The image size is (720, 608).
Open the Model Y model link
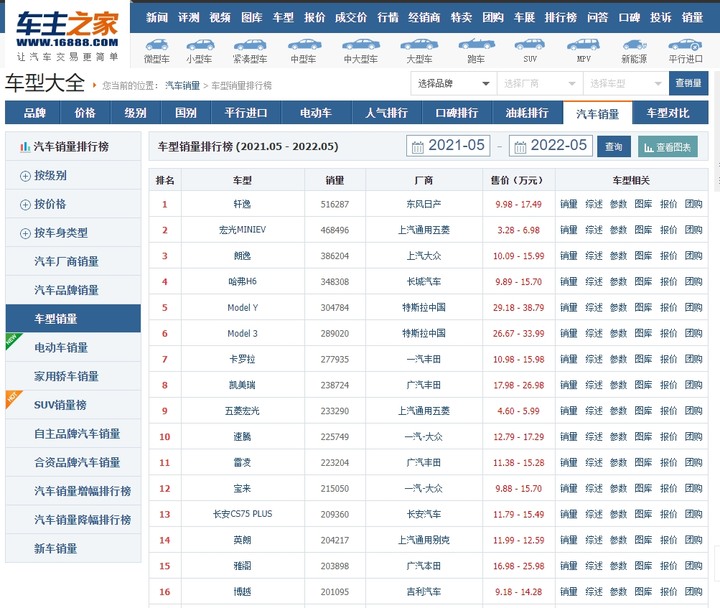(242, 308)
